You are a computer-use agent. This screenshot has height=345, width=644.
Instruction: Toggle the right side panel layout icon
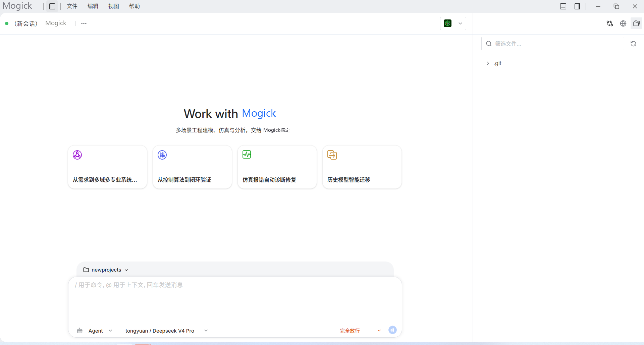[577, 6]
